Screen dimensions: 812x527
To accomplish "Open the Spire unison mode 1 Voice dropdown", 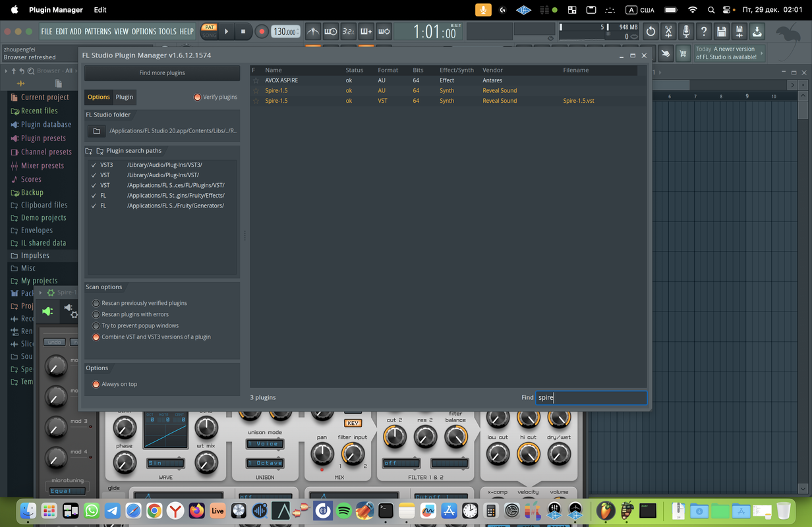I will coord(265,444).
